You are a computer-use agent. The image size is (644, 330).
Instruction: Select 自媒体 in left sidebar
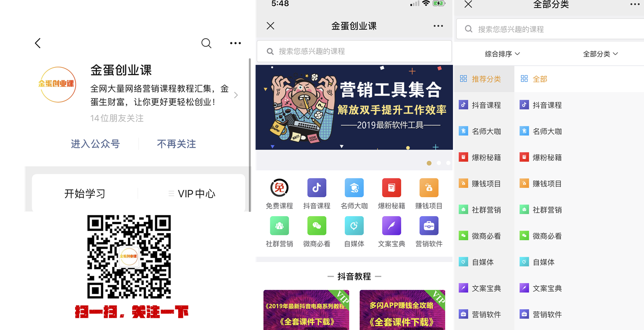click(484, 262)
